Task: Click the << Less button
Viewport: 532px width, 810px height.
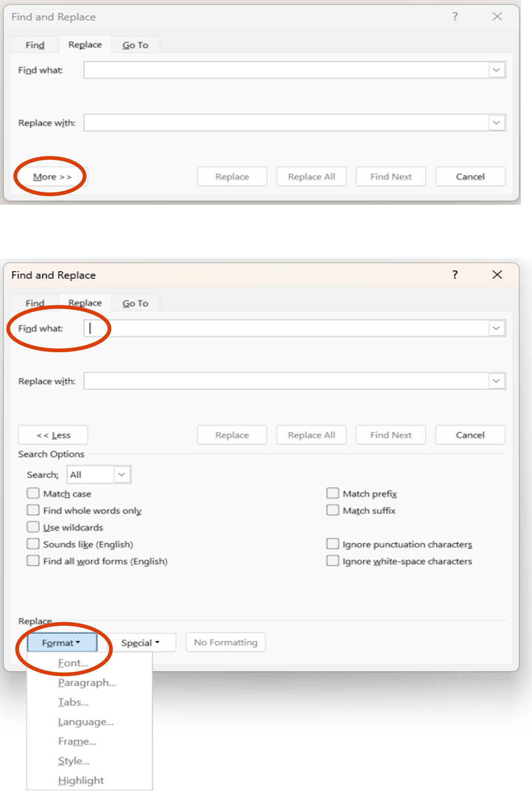Action: pyautogui.click(x=53, y=435)
